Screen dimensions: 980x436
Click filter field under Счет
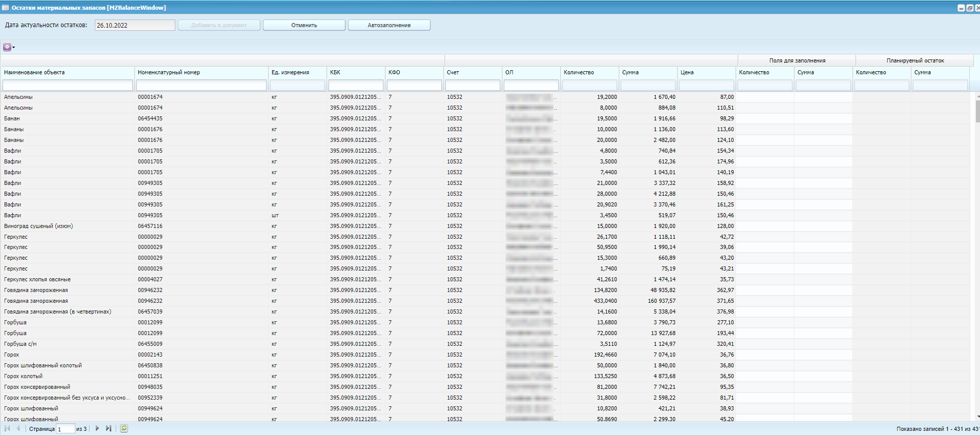pos(473,85)
